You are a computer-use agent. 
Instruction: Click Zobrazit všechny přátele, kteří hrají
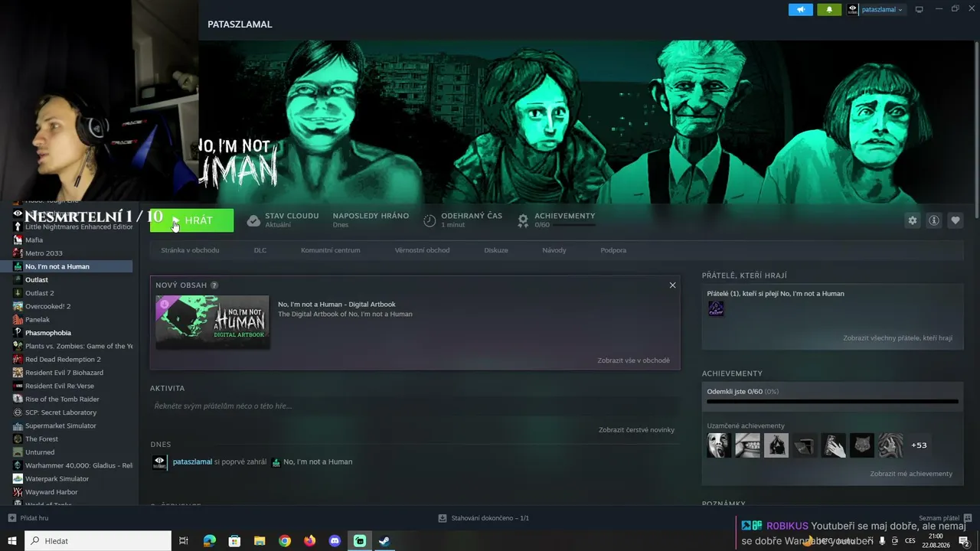point(898,338)
